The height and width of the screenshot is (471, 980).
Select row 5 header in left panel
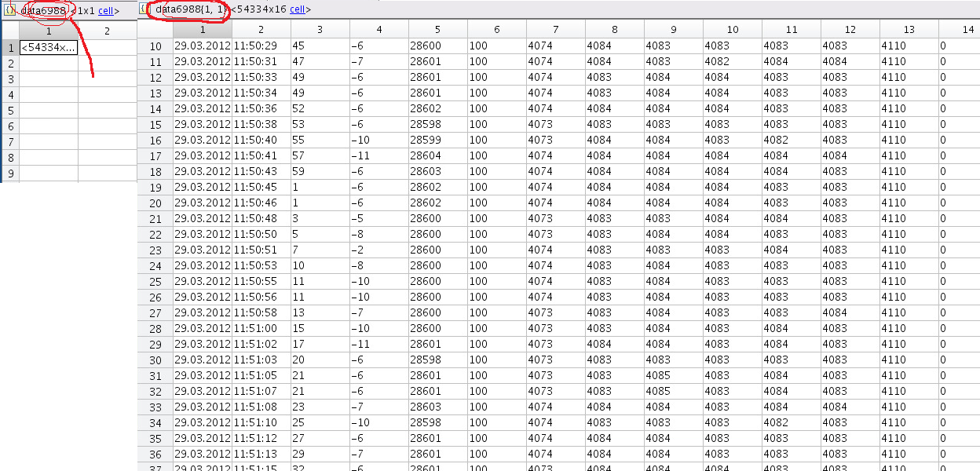pyautogui.click(x=10, y=111)
